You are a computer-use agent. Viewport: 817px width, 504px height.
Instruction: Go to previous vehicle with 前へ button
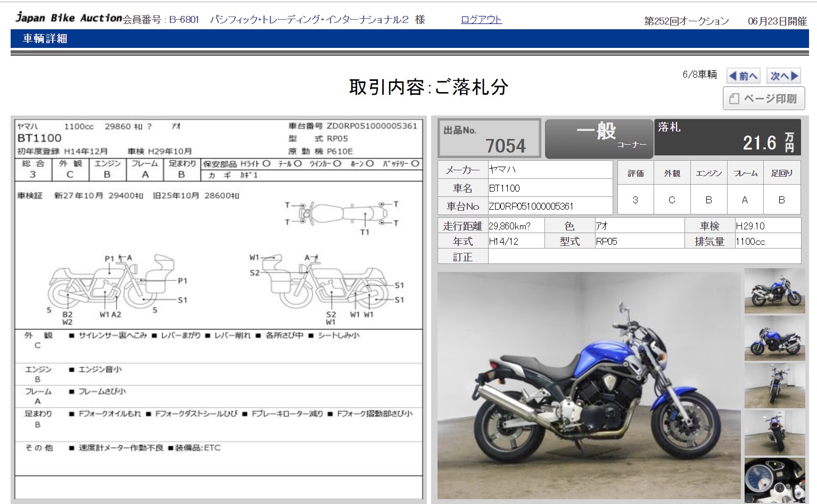point(744,76)
